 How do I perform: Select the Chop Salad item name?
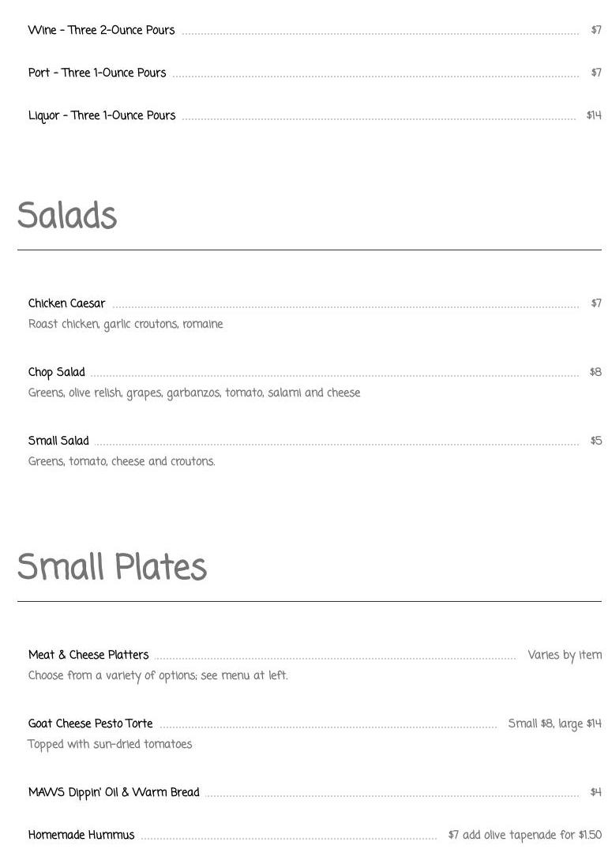pyautogui.click(x=56, y=372)
